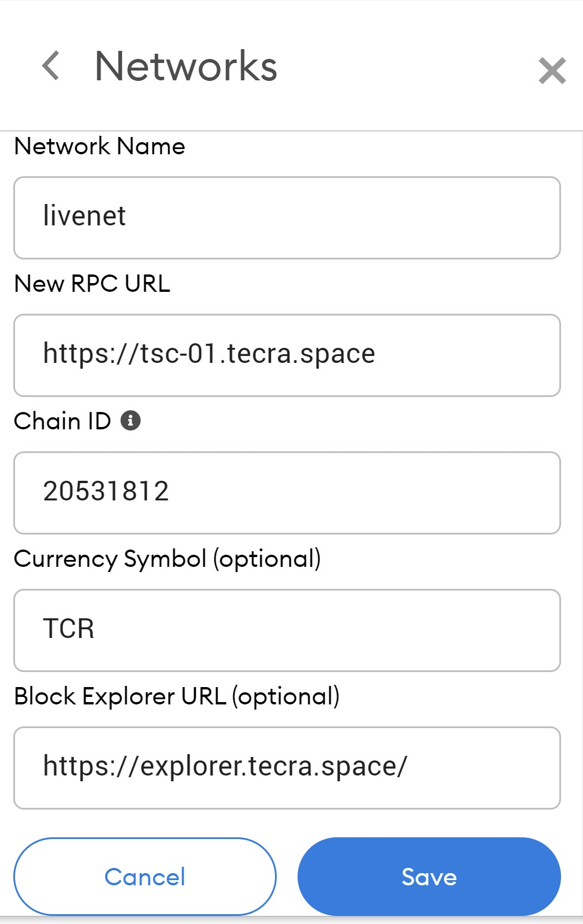Viewport: 583px width, 924px height.
Task: Close the Networks panel with X
Action: coord(552,70)
